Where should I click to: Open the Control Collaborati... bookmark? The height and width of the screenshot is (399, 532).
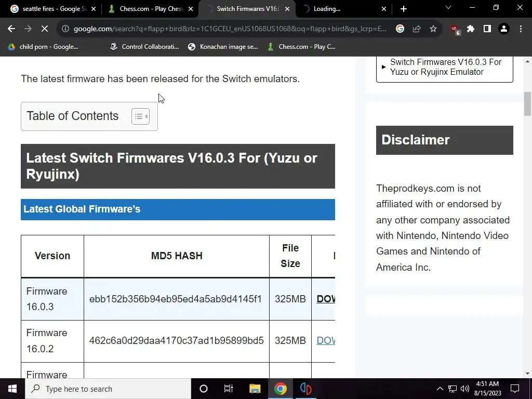(145, 47)
